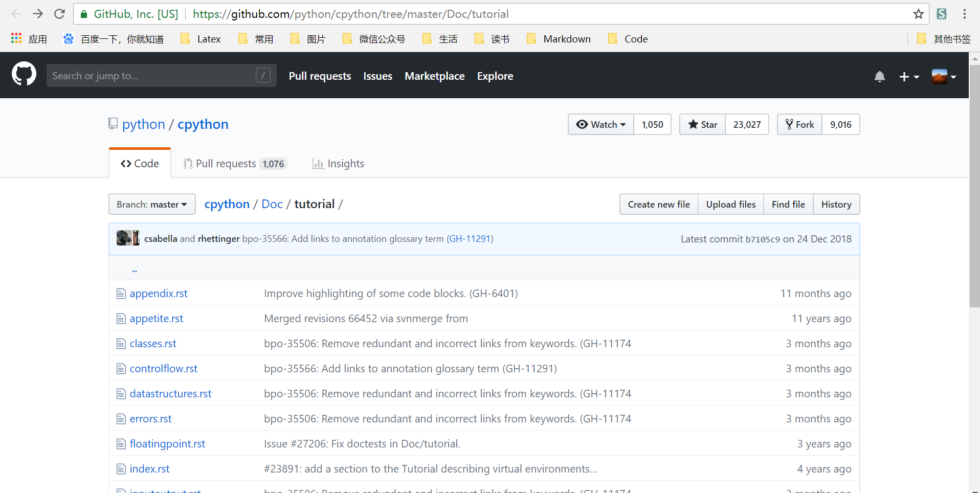The width and height of the screenshot is (980, 493).
Task: Open the notifications bell
Action: click(x=879, y=77)
